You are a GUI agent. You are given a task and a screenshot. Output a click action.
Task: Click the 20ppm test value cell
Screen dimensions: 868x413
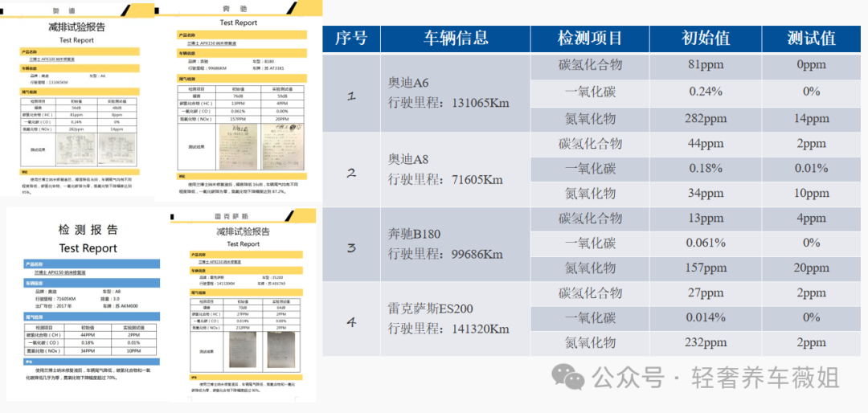point(811,268)
